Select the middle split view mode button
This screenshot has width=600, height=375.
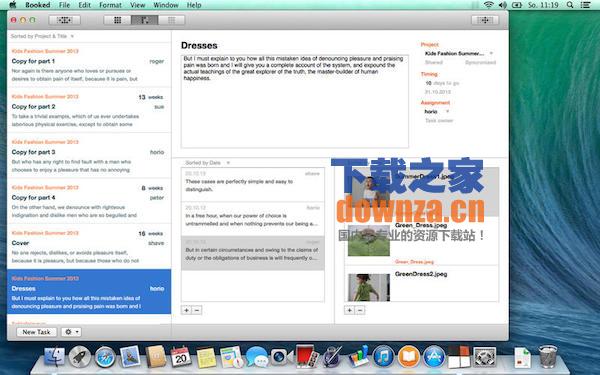[x=145, y=20]
